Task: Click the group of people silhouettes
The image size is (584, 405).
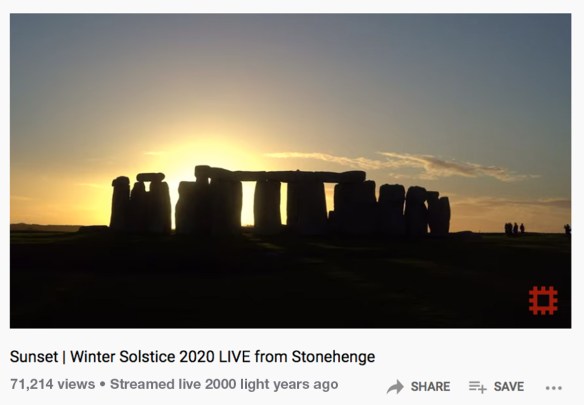Action: click(514, 229)
